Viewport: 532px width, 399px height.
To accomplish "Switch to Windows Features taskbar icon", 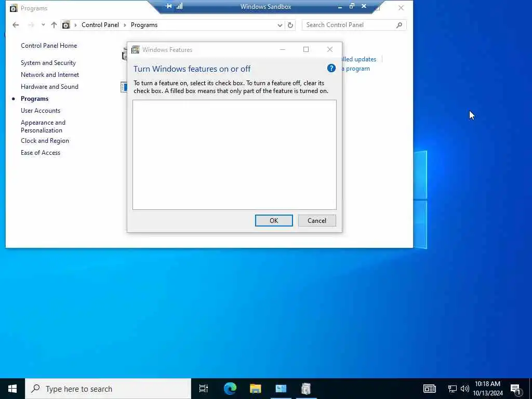I will (306, 389).
